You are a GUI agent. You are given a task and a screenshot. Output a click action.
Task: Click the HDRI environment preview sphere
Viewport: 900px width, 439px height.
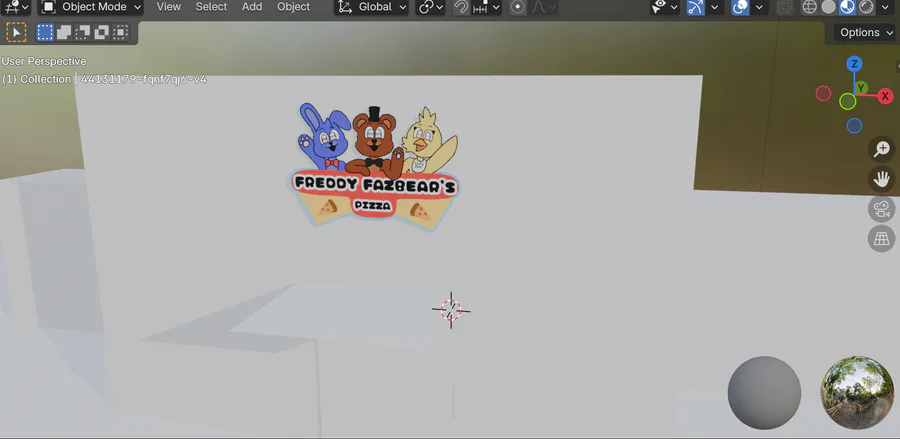click(x=858, y=393)
